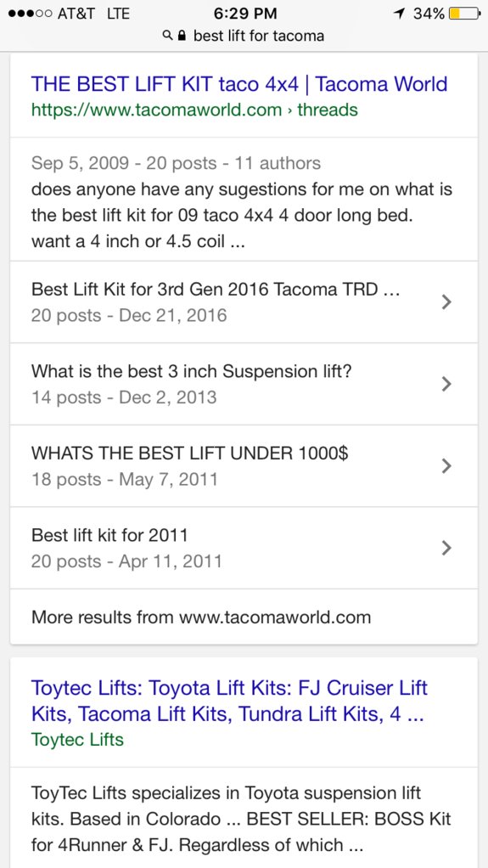Expand chevron for 'Best lift kit for 2011'
Image resolution: width=488 pixels, height=868 pixels.
point(446,548)
